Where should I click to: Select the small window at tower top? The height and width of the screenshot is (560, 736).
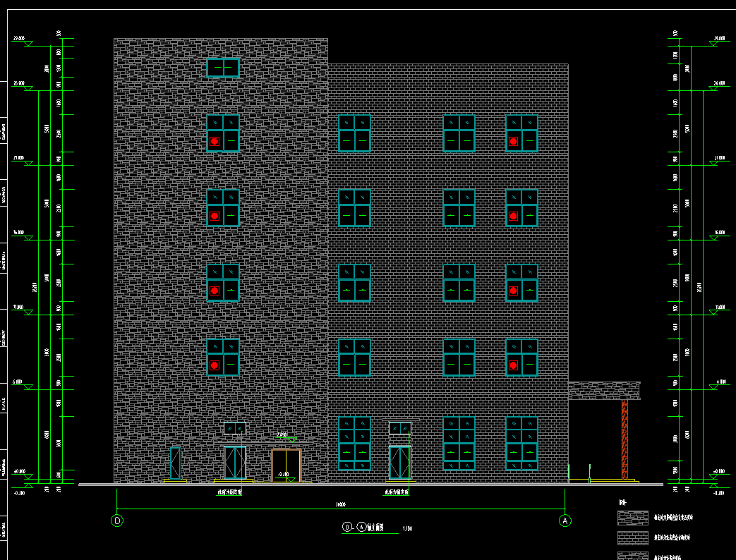[223, 68]
